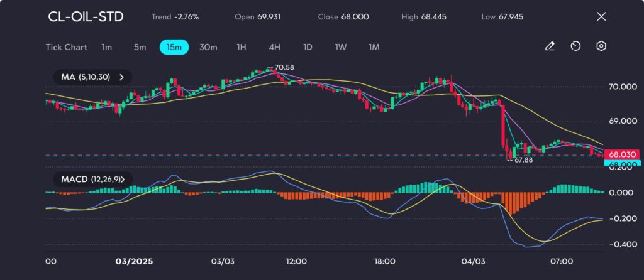Click the CL-OIL-STD symbol title

86,17
